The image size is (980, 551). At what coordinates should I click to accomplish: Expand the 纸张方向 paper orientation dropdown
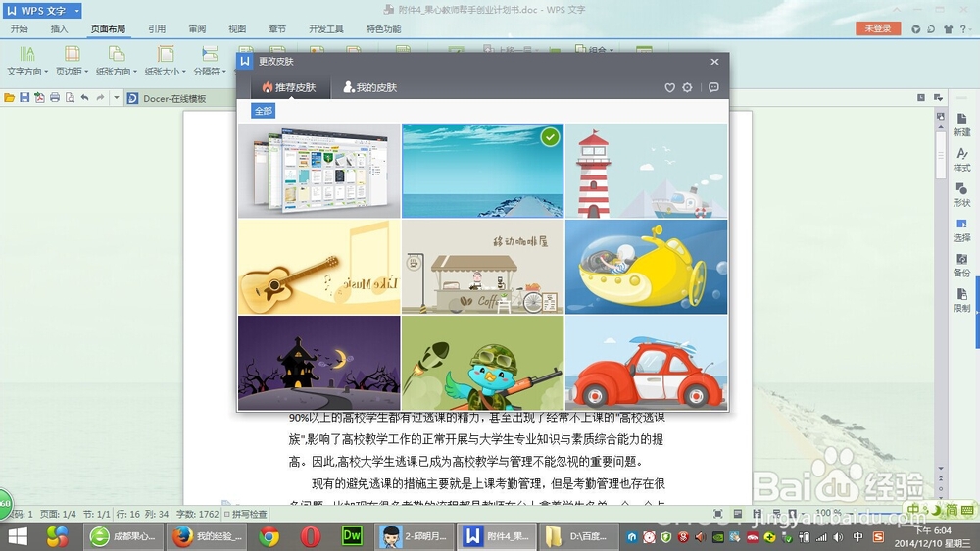117,62
